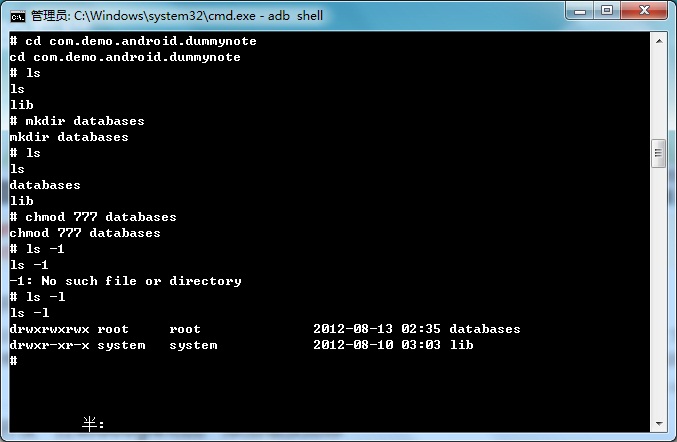Open the cmd system menu icon
This screenshot has width=677, height=442.
(17, 13)
